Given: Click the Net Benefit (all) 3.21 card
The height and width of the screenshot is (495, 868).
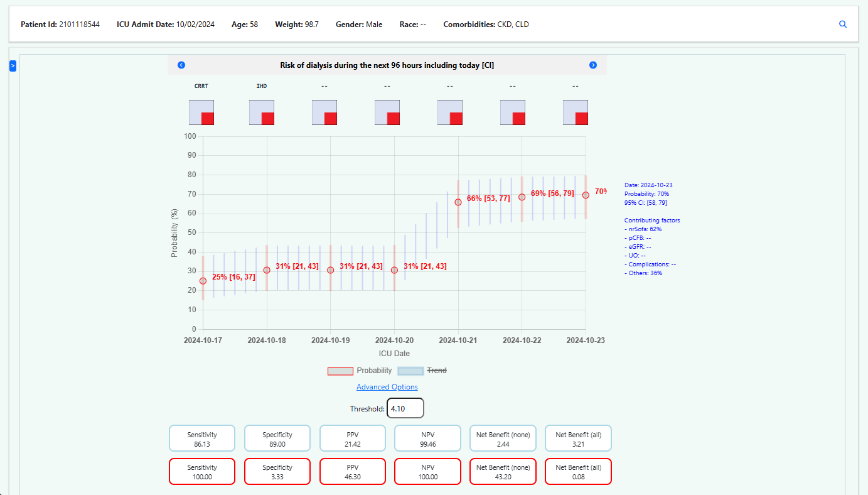Looking at the screenshot, I should pos(577,438).
